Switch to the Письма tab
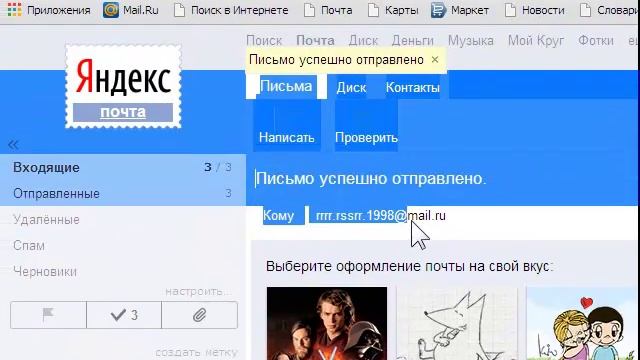The width and height of the screenshot is (640, 360). pos(286,86)
